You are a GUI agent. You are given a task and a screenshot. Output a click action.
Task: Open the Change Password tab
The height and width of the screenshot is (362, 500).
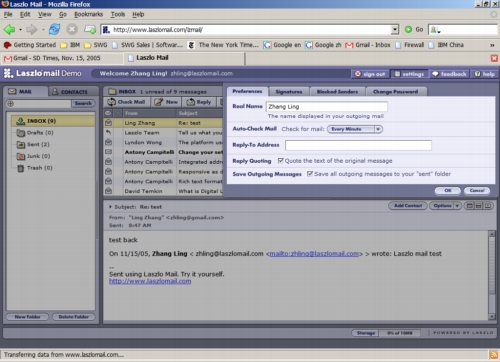[x=396, y=92]
